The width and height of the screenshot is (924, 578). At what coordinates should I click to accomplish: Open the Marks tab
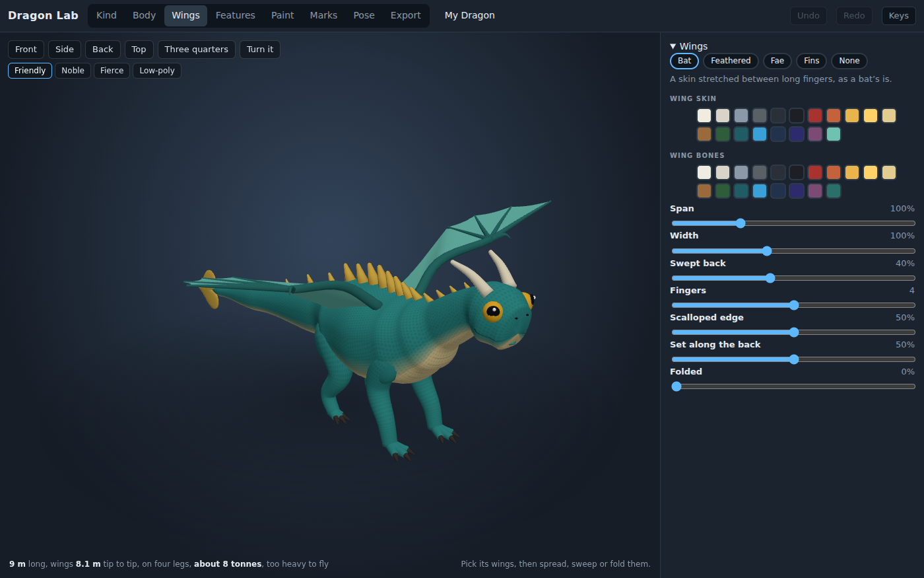(323, 15)
